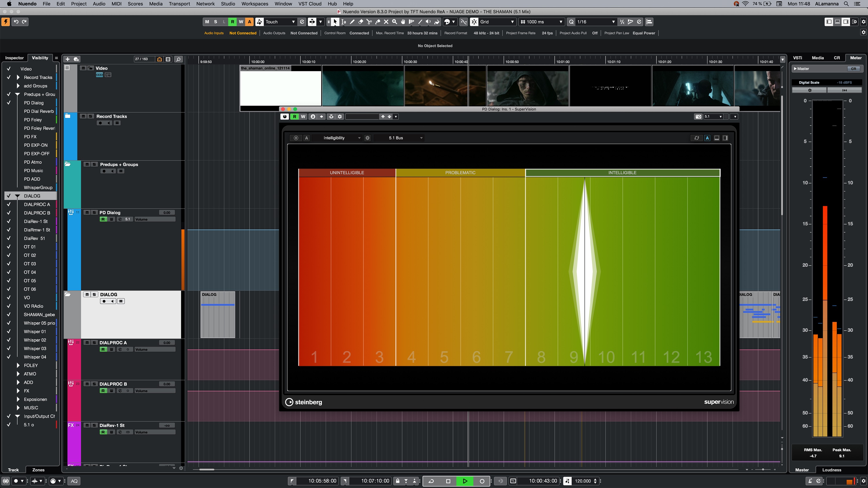
Task: Click the search tracks magnifier icon
Action: pyautogui.click(x=178, y=59)
